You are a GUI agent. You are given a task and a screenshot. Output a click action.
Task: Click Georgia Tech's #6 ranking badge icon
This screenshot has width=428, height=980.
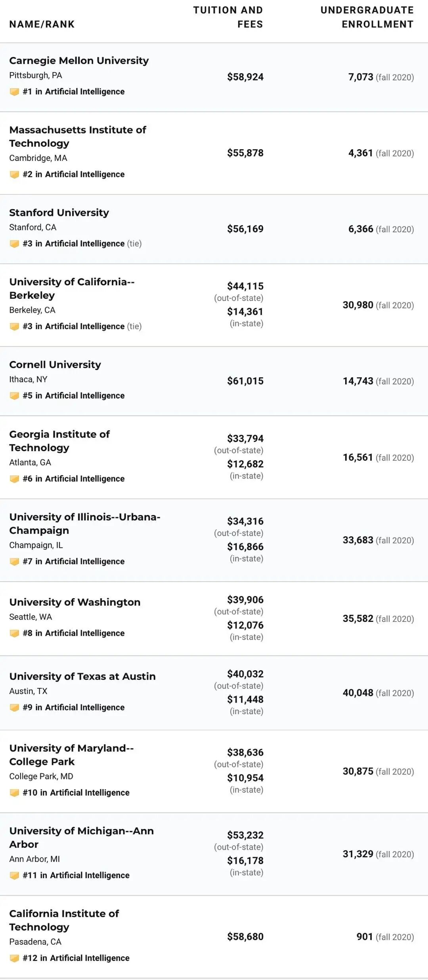pos(14,479)
